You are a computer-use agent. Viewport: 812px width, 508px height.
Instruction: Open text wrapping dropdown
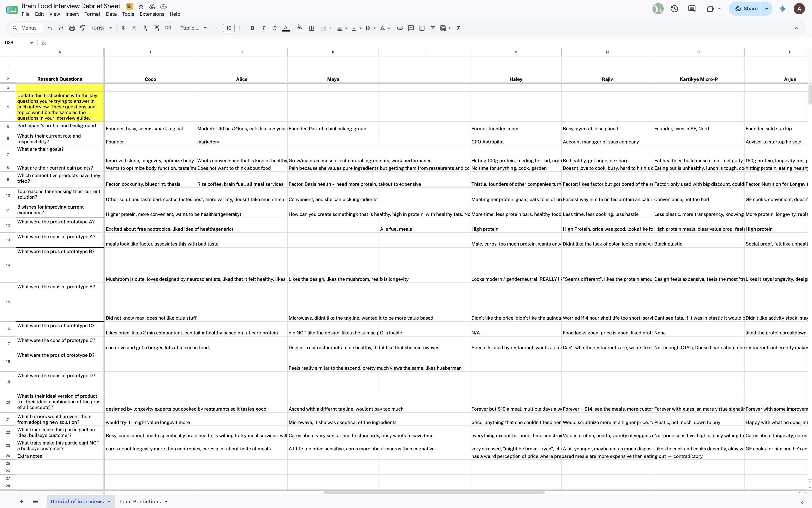[371, 28]
